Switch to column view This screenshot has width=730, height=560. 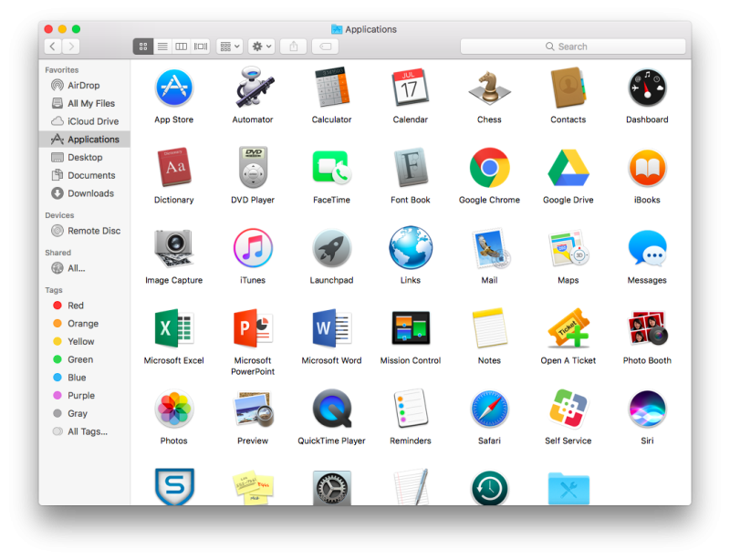click(x=181, y=46)
